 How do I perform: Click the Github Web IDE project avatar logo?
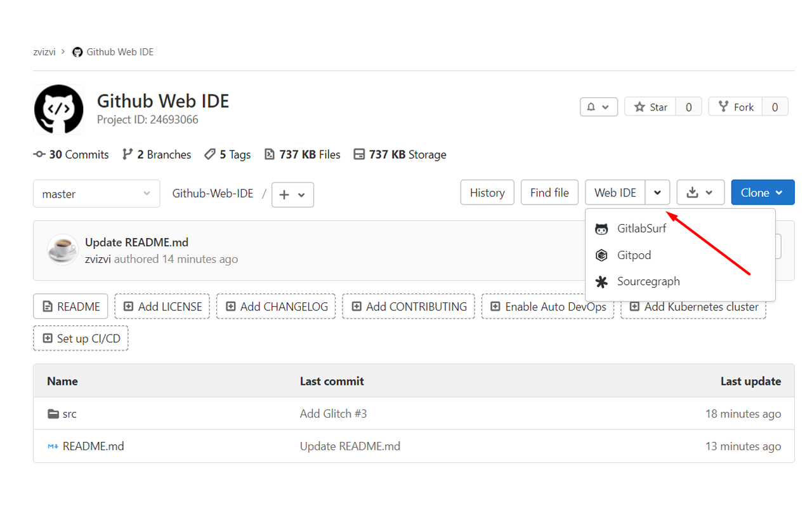point(58,109)
